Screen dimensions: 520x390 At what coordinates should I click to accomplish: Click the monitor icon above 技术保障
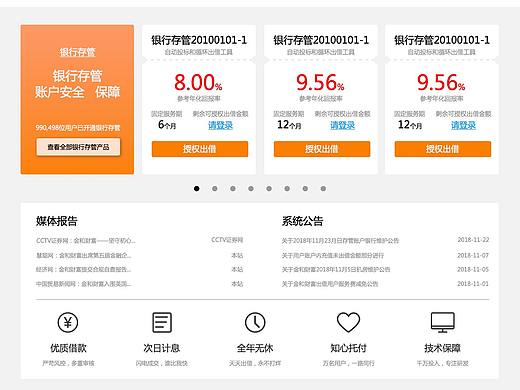442,322
